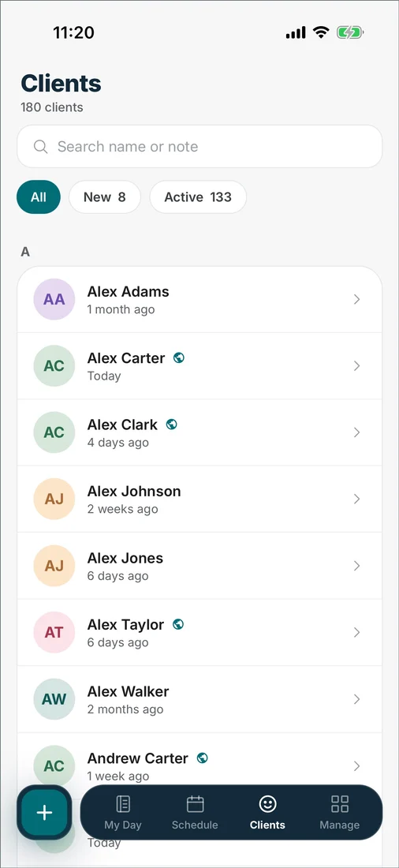The image size is (399, 868).
Task: Open the Schedule calendar tab
Action: pyautogui.click(x=195, y=812)
